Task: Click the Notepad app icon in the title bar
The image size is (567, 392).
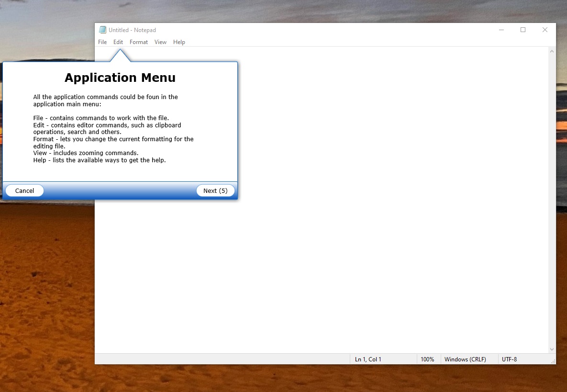Action: click(x=103, y=30)
